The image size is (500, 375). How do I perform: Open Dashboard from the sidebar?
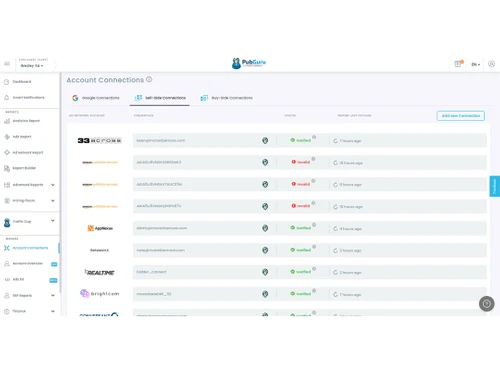(x=22, y=82)
